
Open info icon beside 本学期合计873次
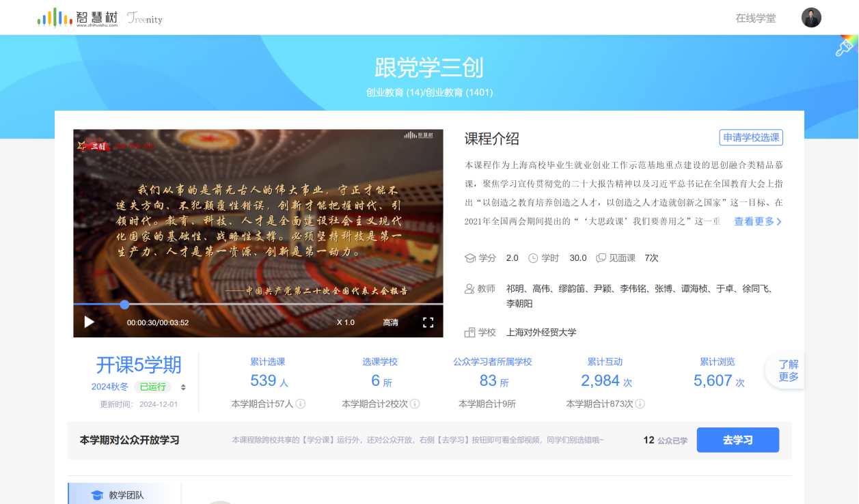click(640, 404)
